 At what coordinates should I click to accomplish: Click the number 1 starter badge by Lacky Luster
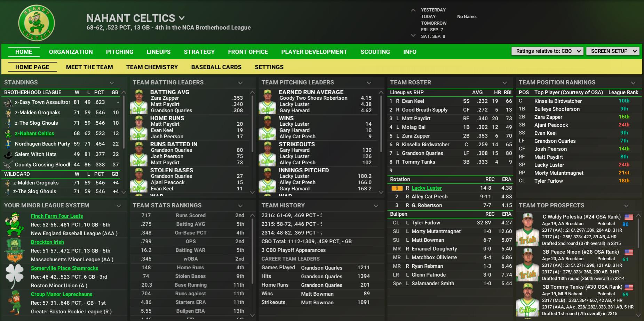(x=397, y=188)
